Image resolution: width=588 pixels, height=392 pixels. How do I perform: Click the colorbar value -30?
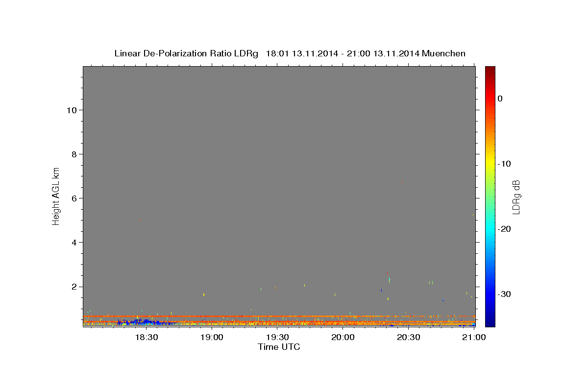pyautogui.click(x=504, y=294)
